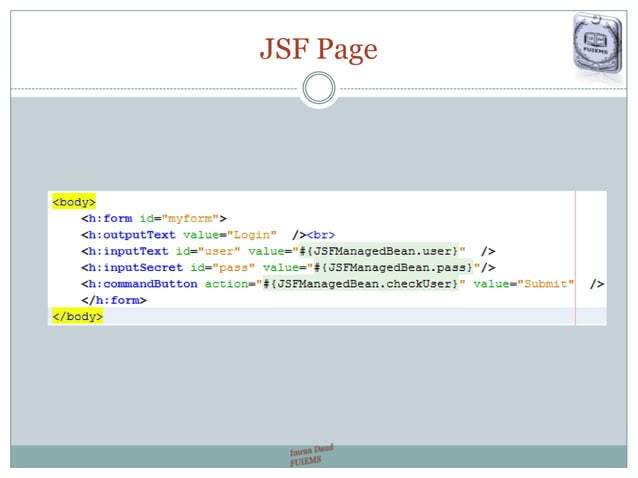The image size is (638, 478).
Task: Click the FUIEMS logo badge
Action: tap(597, 44)
